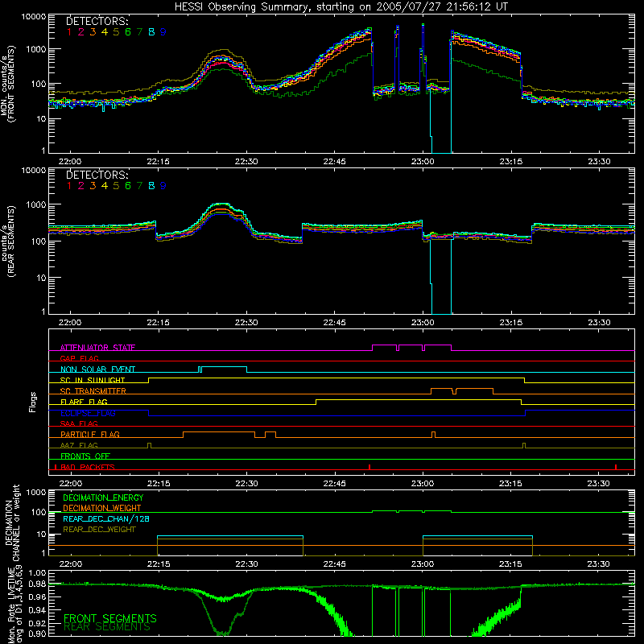Select the PARTICLE_FLAG label

90,434
